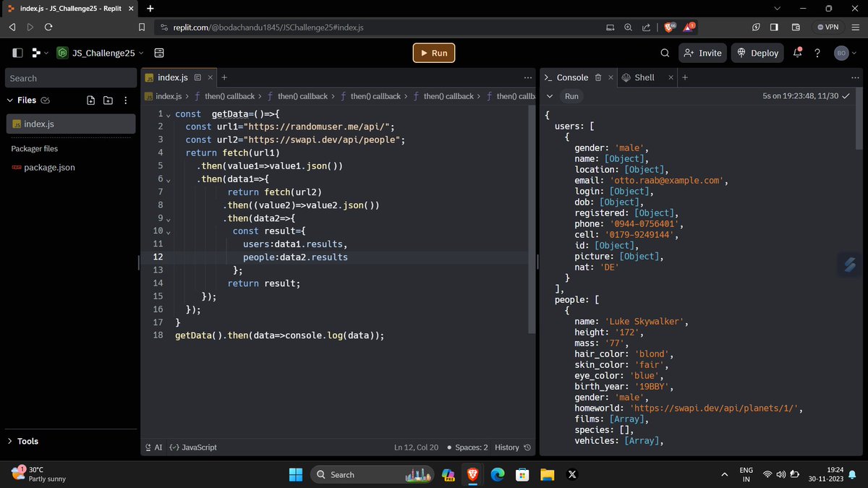Click the Ln 12, Col 20 indicator
Viewport: 868px width, 488px height.
(416, 448)
